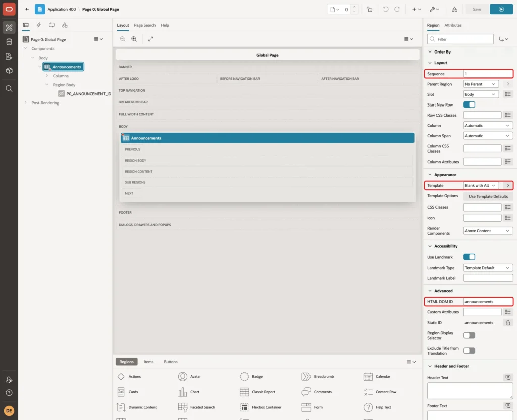Increment the page number stepper up arrow
The height and width of the screenshot is (420, 517).
pyautogui.click(x=354, y=7)
